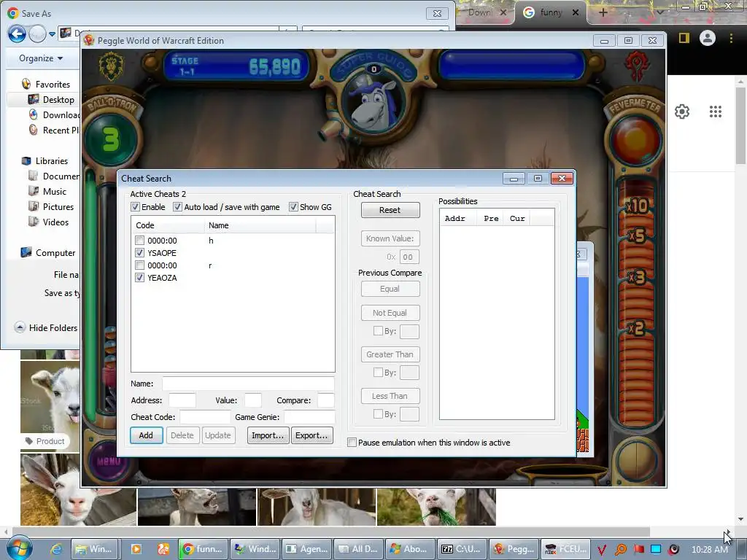Uncheck the YSAOPE cheat
Image resolution: width=747 pixels, height=560 pixels.
139,253
